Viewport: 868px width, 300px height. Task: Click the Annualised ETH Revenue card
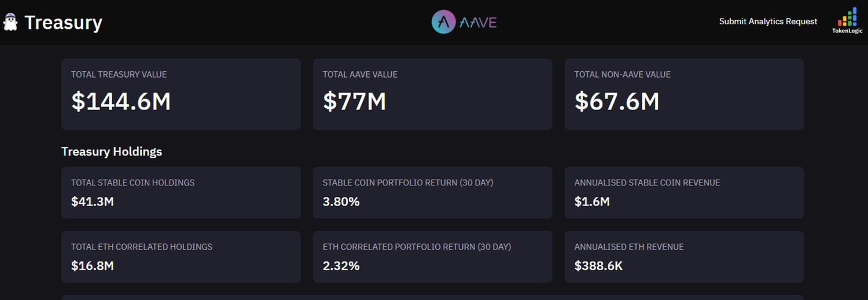684,257
